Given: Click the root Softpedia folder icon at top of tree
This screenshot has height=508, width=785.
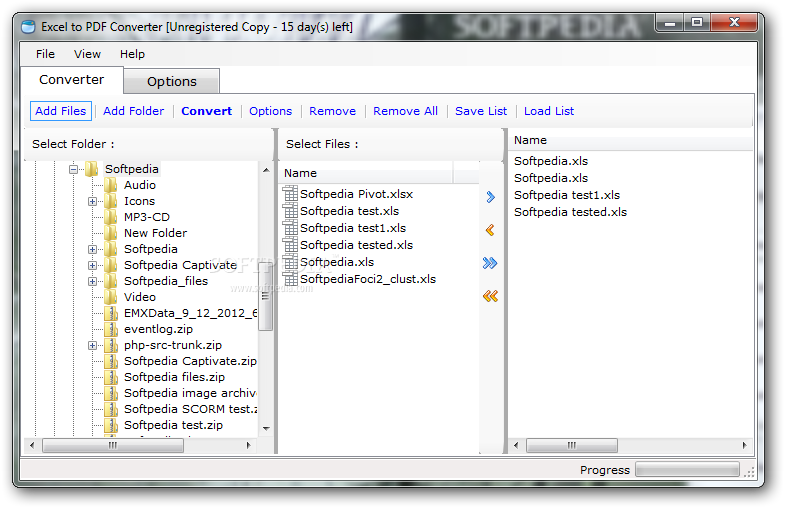Looking at the screenshot, I should click(92, 169).
